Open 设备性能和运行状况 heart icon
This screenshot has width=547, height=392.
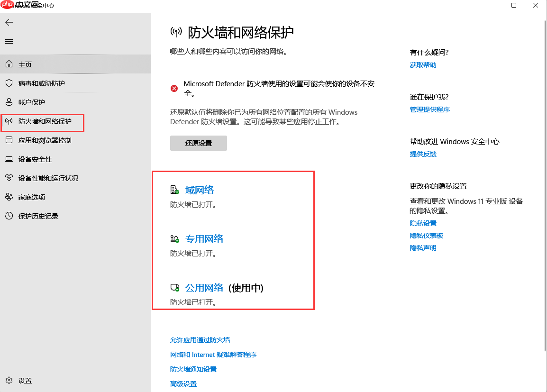pos(9,178)
